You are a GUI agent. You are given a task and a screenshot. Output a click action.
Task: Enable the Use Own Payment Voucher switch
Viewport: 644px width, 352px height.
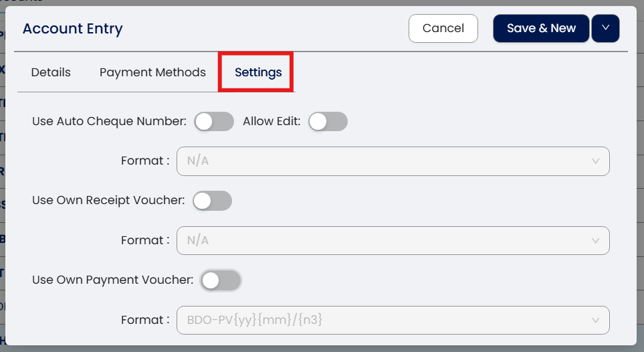point(221,280)
